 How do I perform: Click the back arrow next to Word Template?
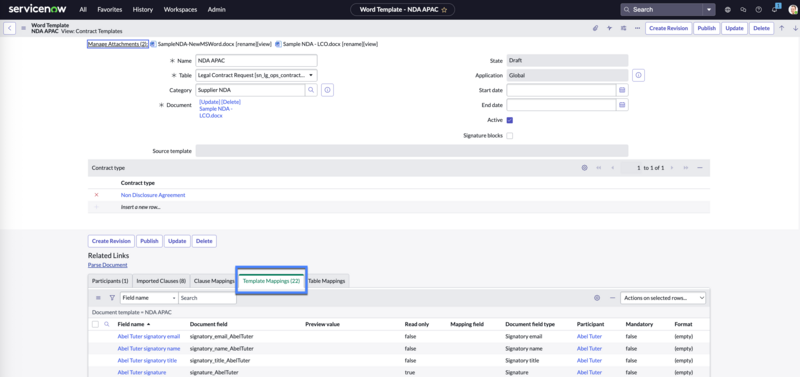pyautogui.click(x=9, y=28)
